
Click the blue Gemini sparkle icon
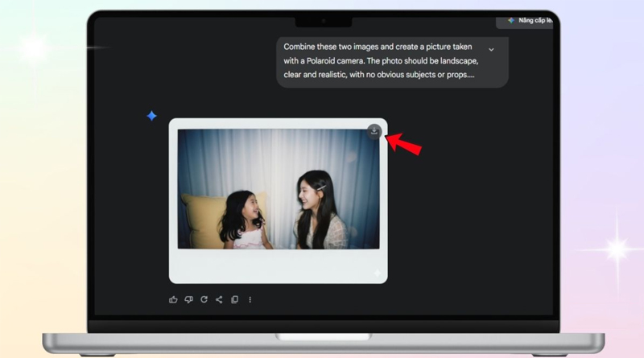pos(151,116)
